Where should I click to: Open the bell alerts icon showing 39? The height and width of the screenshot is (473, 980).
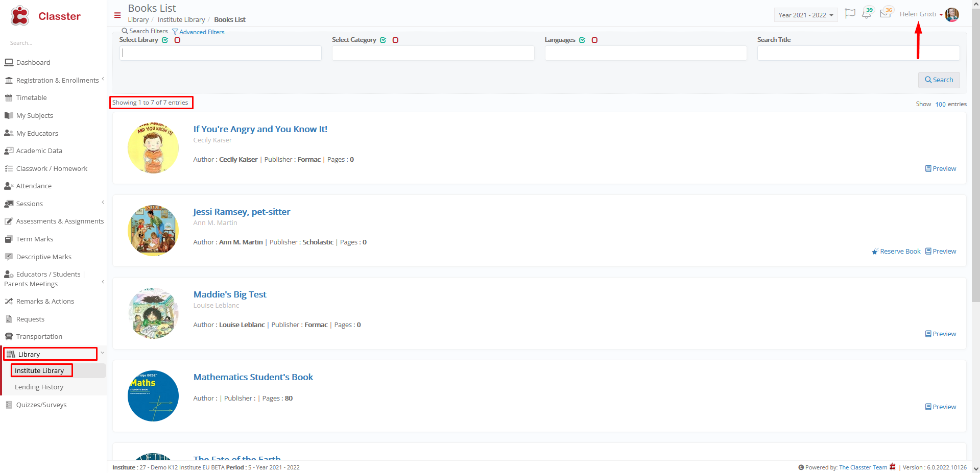[x=867, y=14]
